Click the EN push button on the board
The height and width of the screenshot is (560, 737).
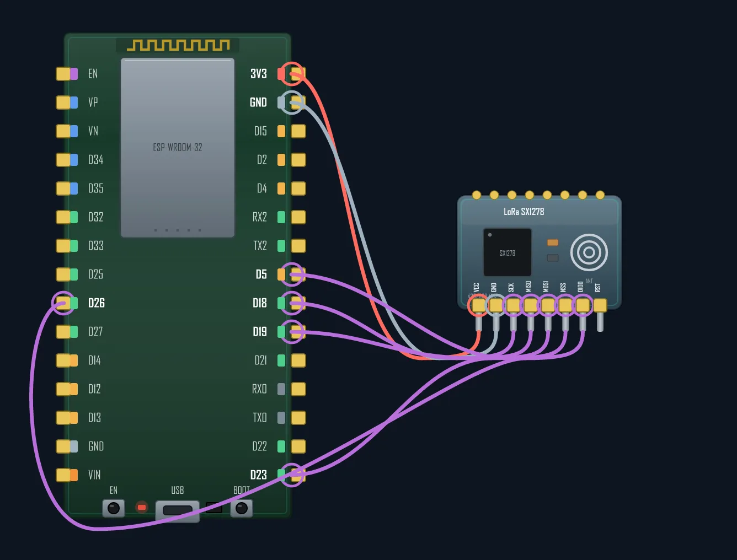pos(114,508)
